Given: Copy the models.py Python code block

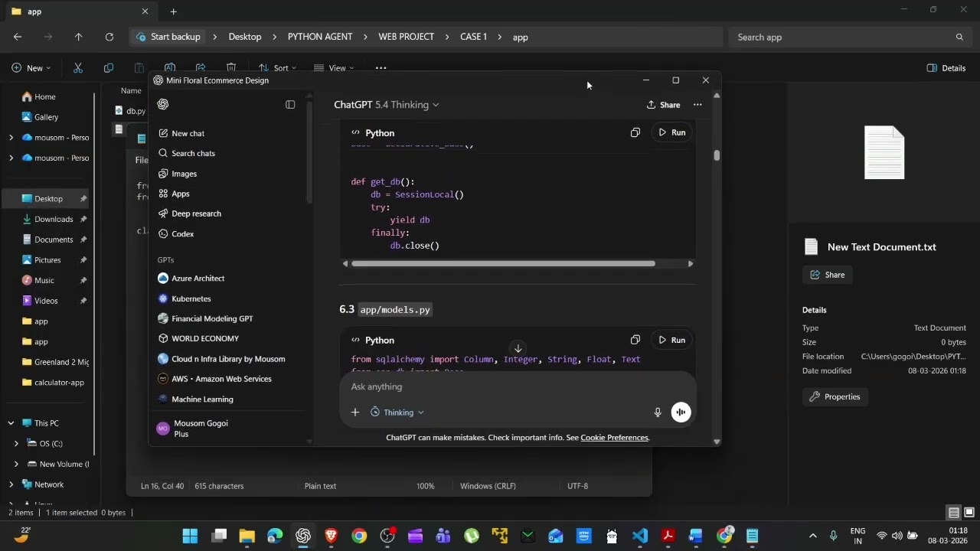Looking at the screenshot, I should pyautogui.click(x=635, y=340).
